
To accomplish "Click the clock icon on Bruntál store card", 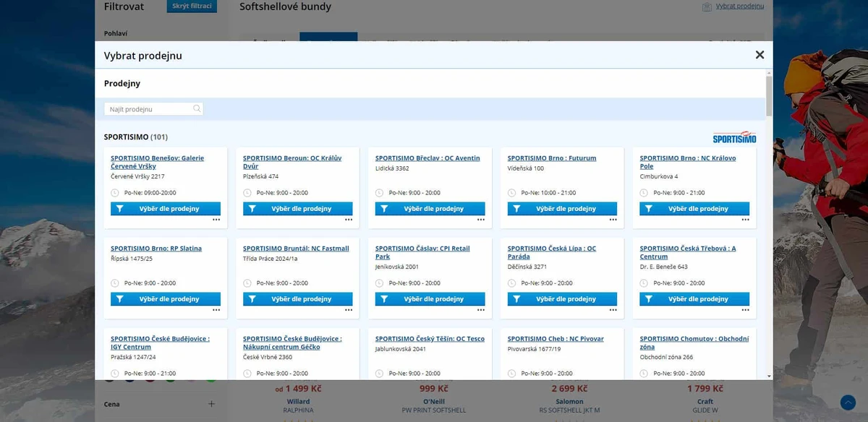I will tap(247, 283).
